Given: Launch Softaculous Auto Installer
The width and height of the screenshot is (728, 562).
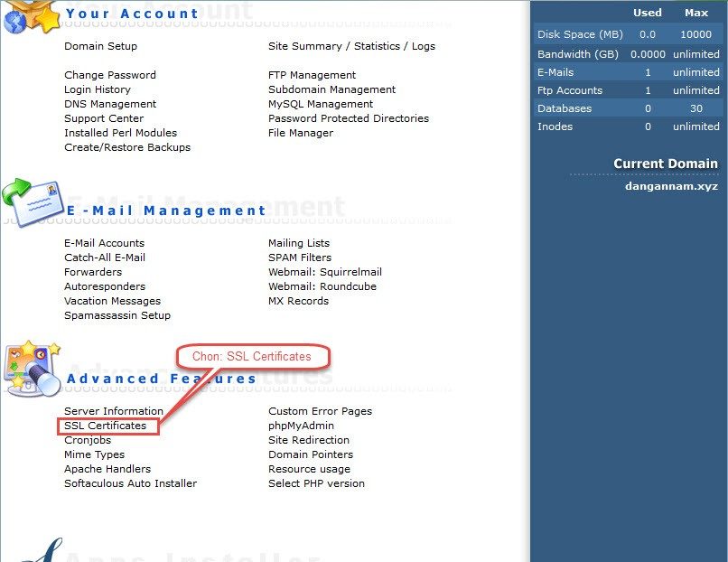Looking at the screenshot, I should point(130,483).
